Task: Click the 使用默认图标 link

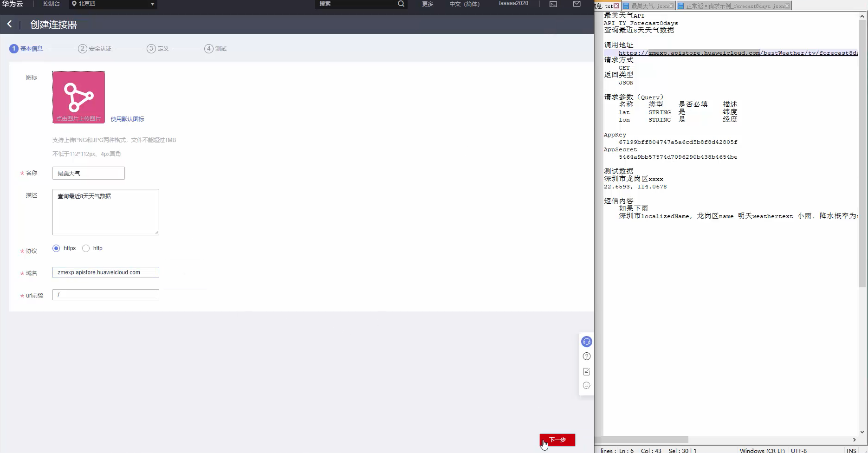Action: click(127, 119)
